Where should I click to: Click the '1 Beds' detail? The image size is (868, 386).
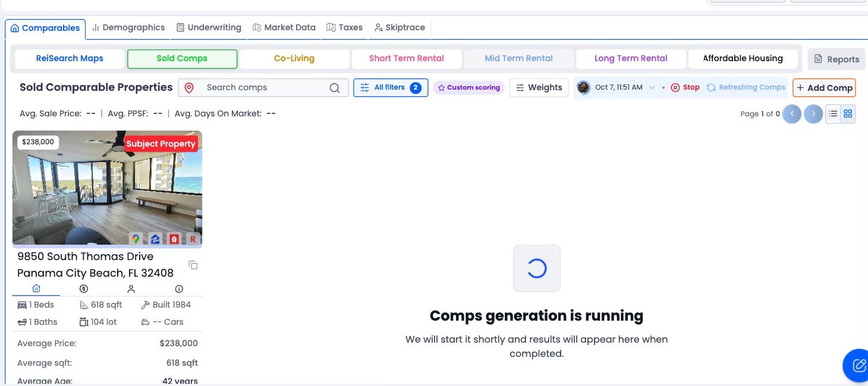coord(36,305)
